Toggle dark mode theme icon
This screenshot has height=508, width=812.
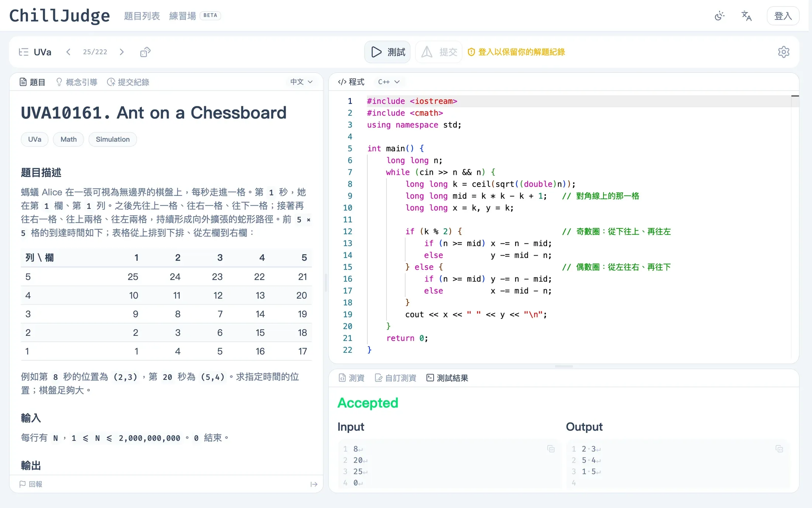719,16
